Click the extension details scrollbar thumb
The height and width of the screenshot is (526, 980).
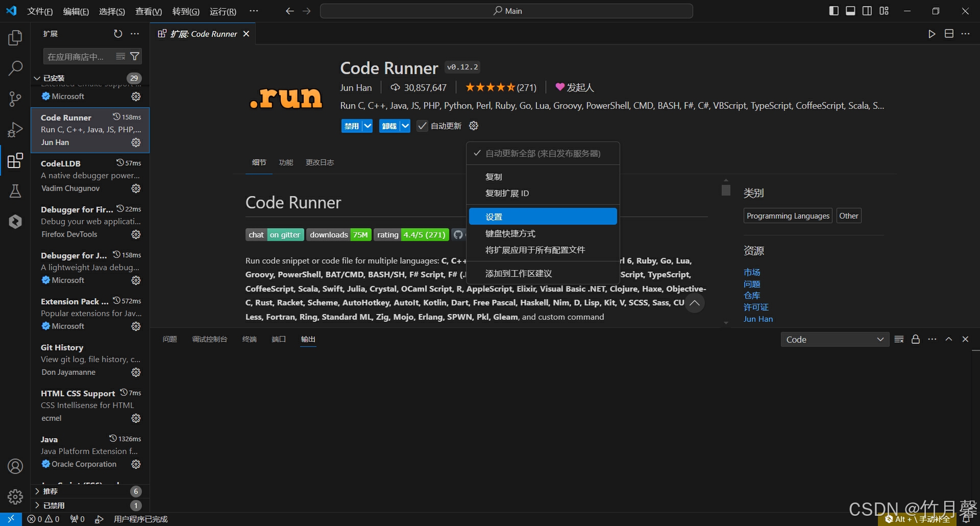click(726, 190)
